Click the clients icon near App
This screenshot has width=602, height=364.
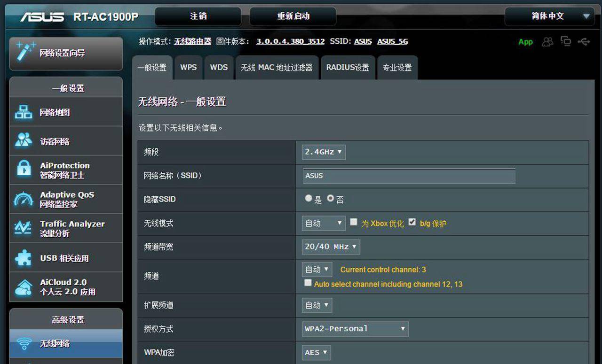click(548, 41)
